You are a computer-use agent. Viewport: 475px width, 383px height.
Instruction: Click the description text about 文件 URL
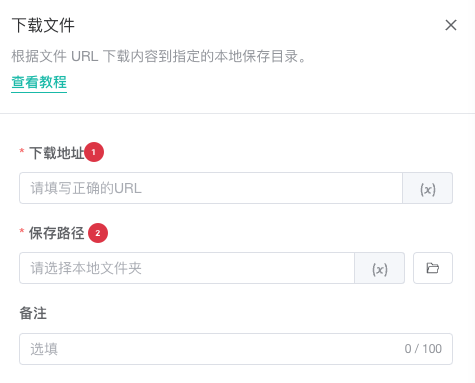[x=158, y=56]
